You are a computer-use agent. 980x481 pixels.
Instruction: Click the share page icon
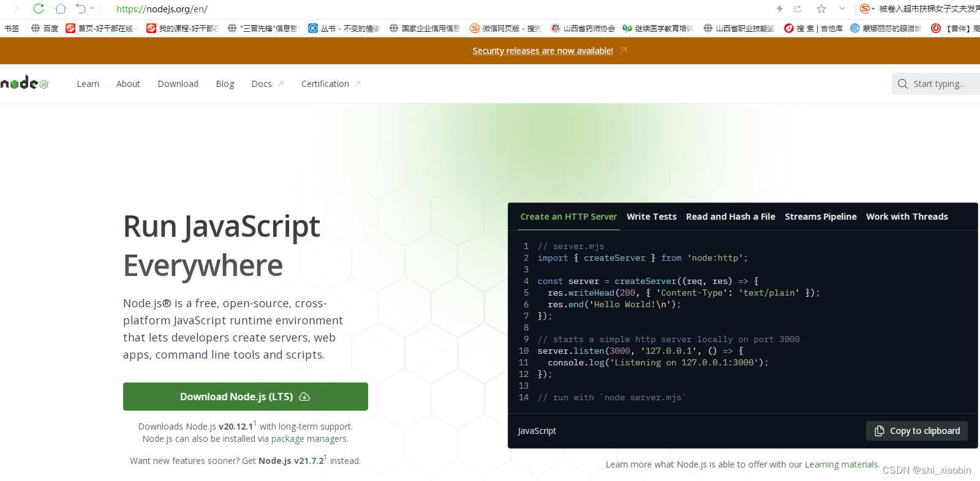tap(797, 9)
